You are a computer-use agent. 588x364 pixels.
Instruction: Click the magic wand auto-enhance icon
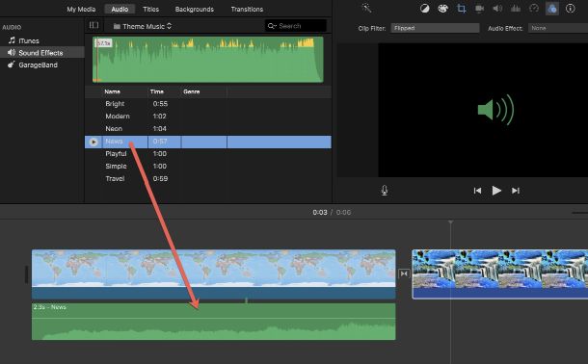tap(366, 8)
